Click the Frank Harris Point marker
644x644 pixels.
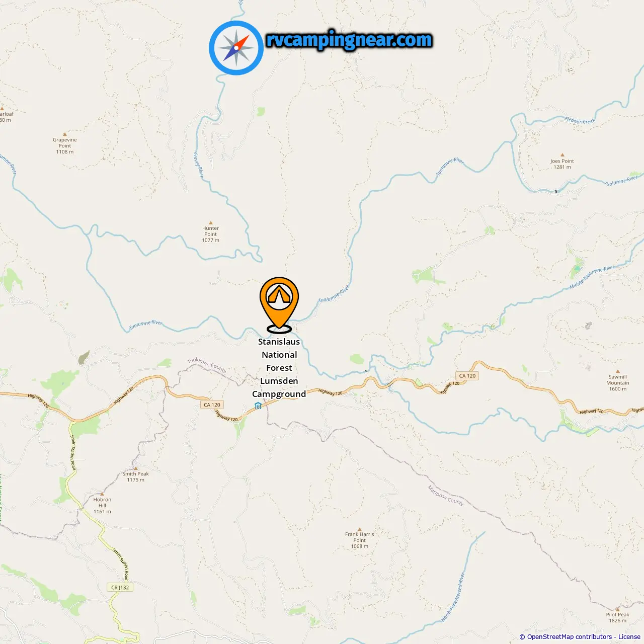point(359,529)
